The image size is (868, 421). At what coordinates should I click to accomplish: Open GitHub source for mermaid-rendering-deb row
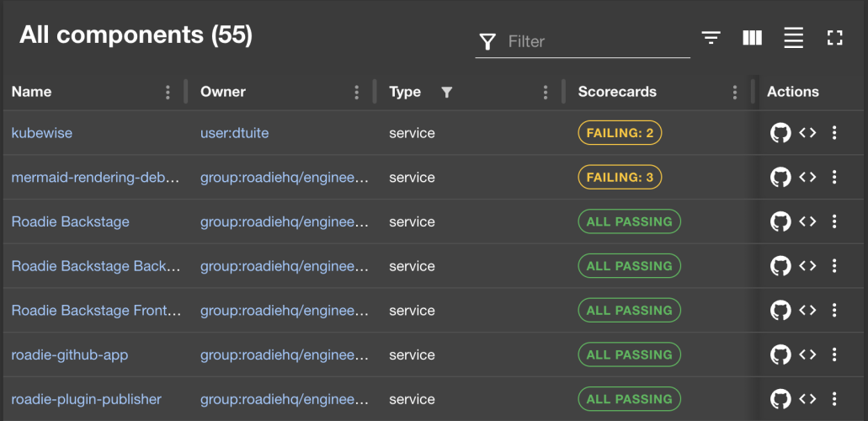(x=780, y=178)
